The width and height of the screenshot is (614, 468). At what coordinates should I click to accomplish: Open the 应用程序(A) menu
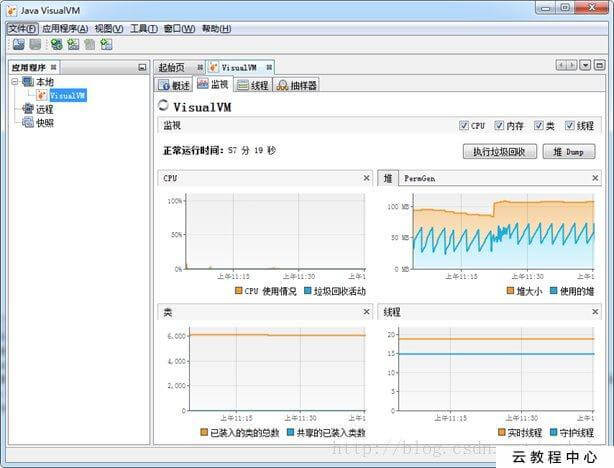(65, 29)
